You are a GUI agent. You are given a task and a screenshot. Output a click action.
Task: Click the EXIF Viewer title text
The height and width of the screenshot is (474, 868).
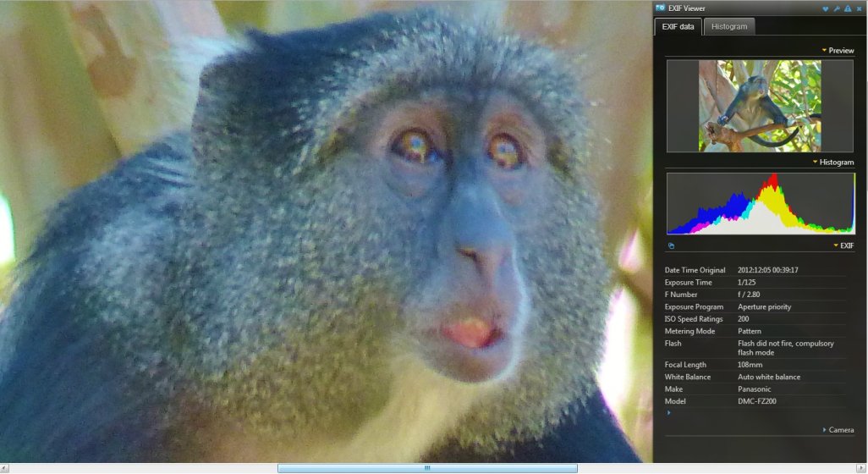(x=686, y=8)
